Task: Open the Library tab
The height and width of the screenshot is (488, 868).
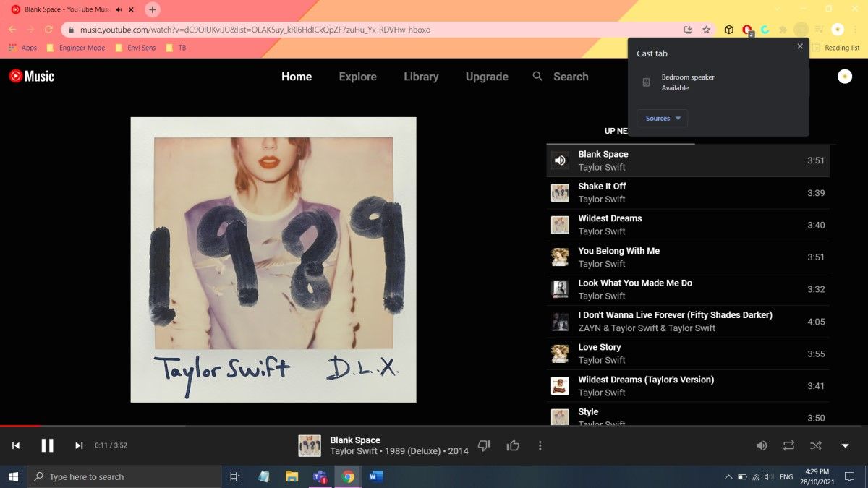Action: click(421, 76)
